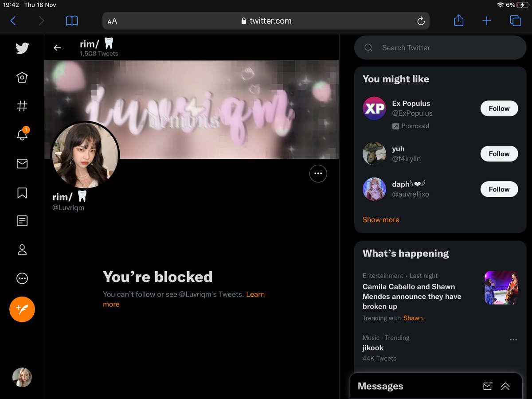The height and width of the screenshot is (399, 532).
Task: Click the Twitter bird logo
Action: click(22, 48)
